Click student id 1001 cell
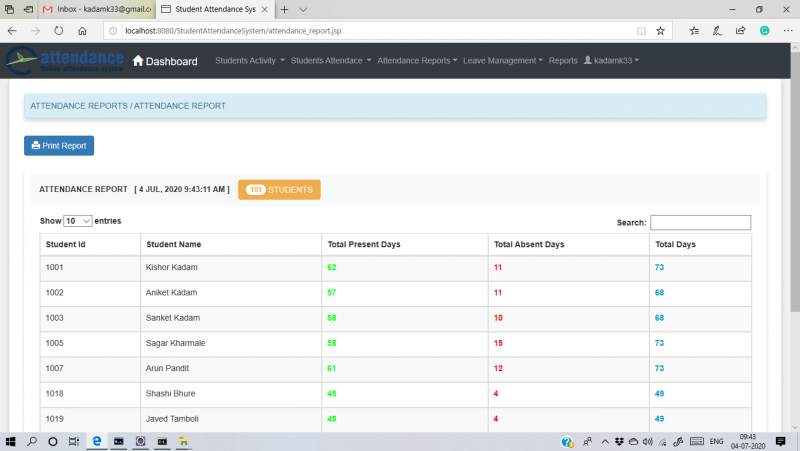 click(90, 268)
